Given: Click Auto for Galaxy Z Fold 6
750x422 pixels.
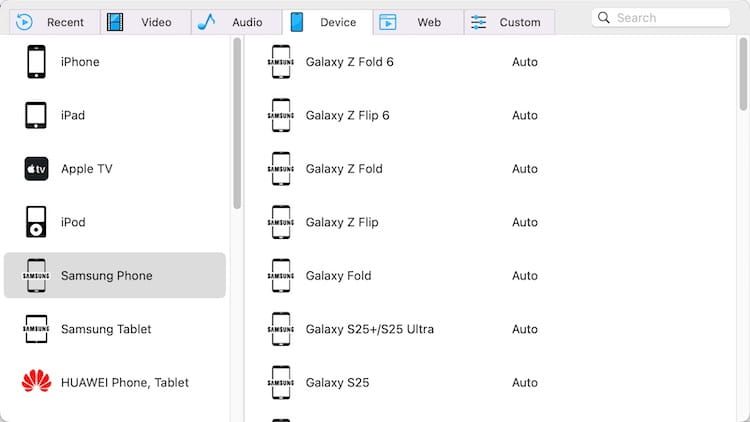Looking at the screenshot, I should [x=525, y=62].
